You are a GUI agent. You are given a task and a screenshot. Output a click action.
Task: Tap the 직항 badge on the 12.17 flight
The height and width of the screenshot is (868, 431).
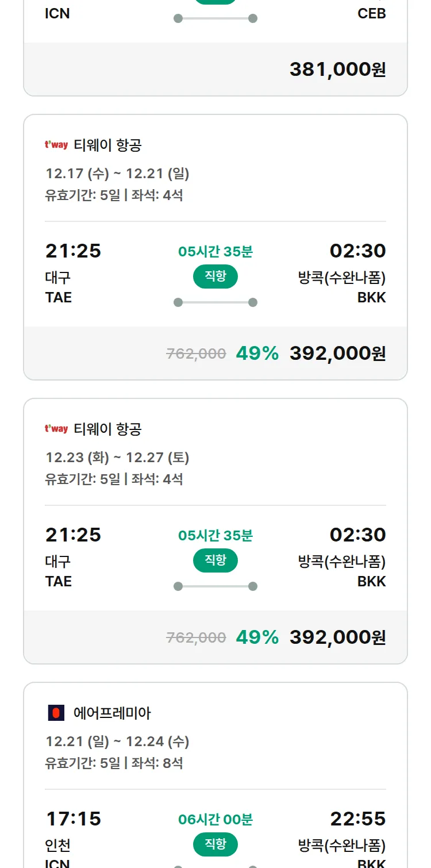tap(215, 276)
